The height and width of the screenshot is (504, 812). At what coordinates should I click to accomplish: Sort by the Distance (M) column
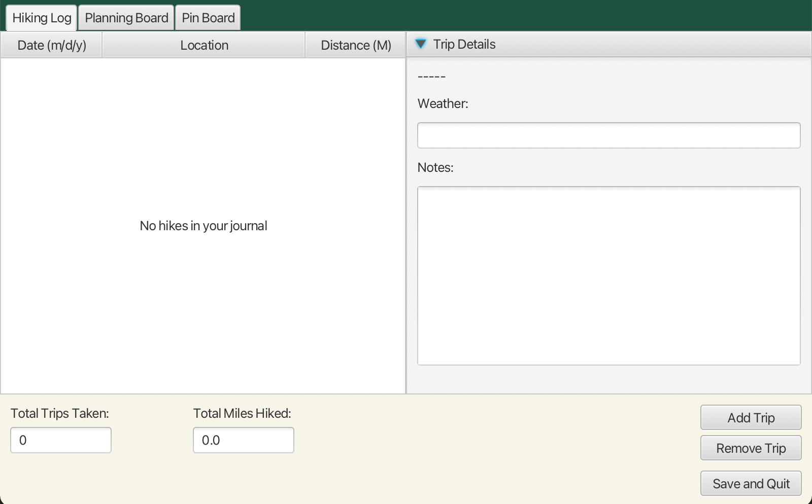(355, 45)
